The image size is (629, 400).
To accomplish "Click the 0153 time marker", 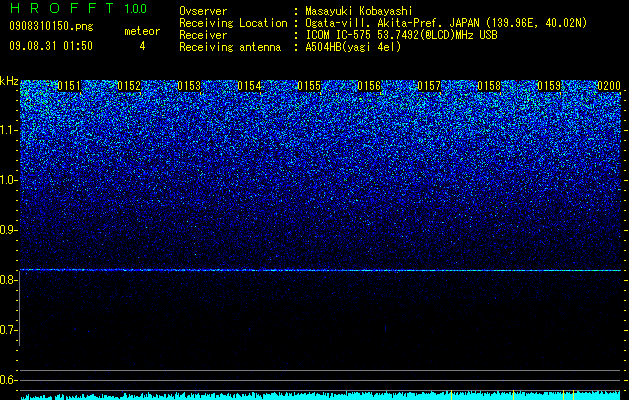I will 189,86.
